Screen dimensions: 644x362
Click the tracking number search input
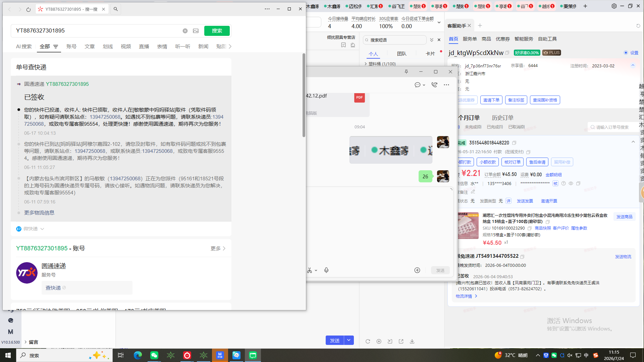[x=97, y=31]
